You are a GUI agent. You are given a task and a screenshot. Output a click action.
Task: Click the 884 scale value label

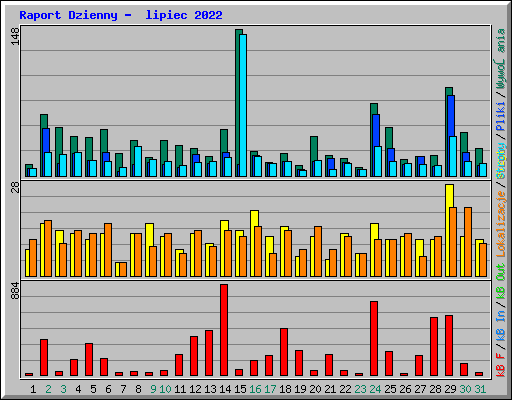[x=15, y=291]
